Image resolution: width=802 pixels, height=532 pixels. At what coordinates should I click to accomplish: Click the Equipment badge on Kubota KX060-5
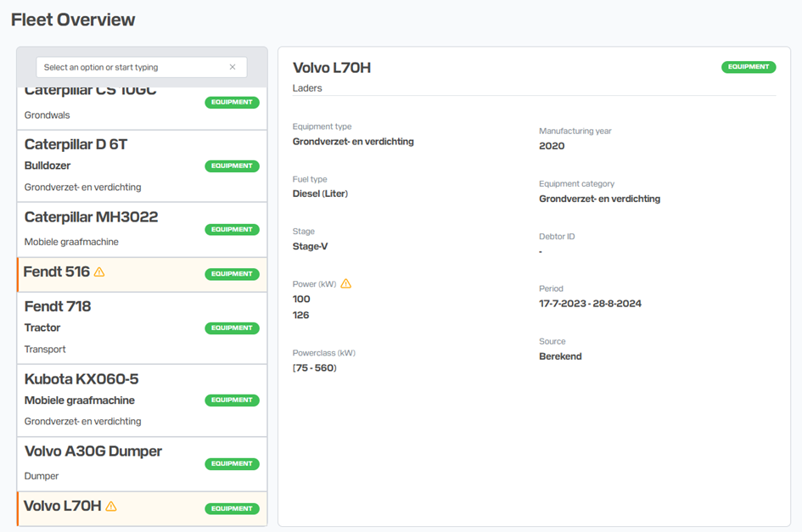233,400
